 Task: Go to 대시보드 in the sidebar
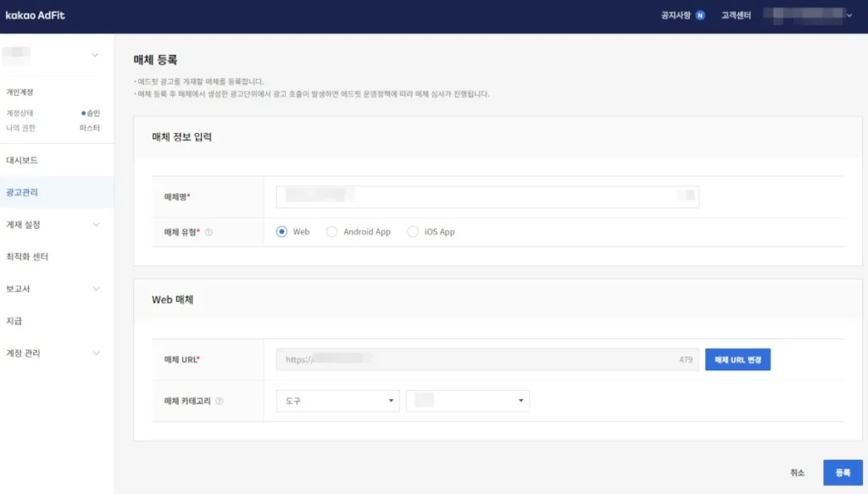(22, 160)
